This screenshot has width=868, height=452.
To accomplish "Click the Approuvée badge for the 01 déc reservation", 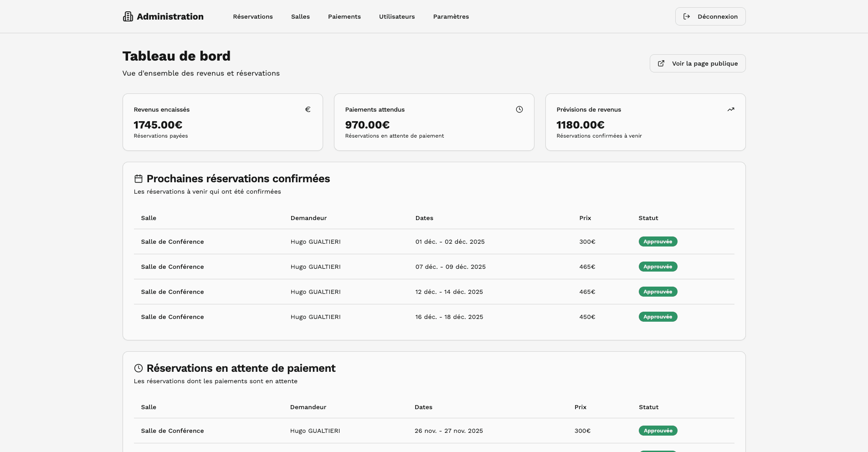I will pyautogui.click(x=658, y=241).
